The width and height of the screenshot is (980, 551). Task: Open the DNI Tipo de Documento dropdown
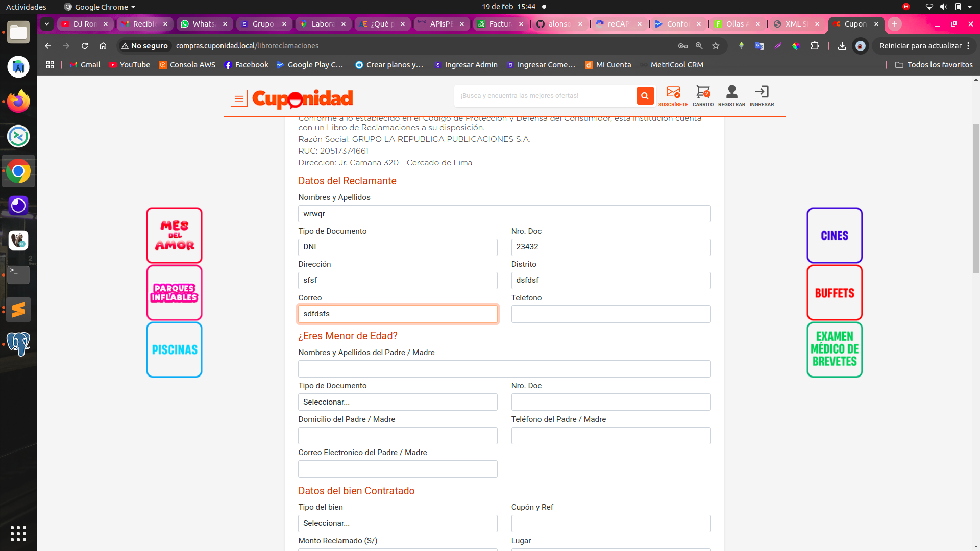(x=398, y=247)
